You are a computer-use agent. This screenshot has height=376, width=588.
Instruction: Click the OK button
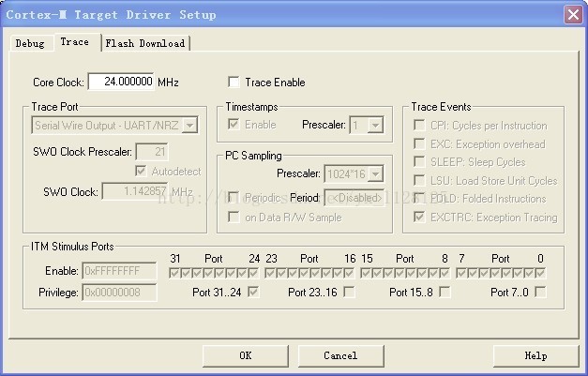click(x=246, y=355)
